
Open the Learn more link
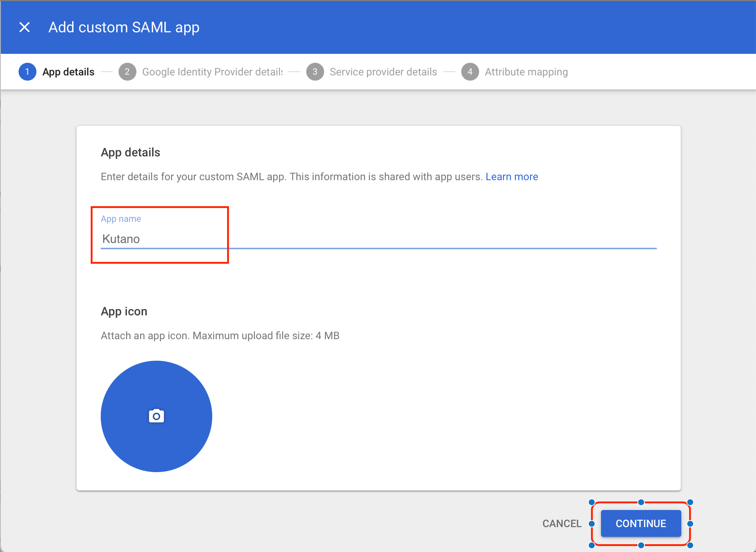[512, 177]
